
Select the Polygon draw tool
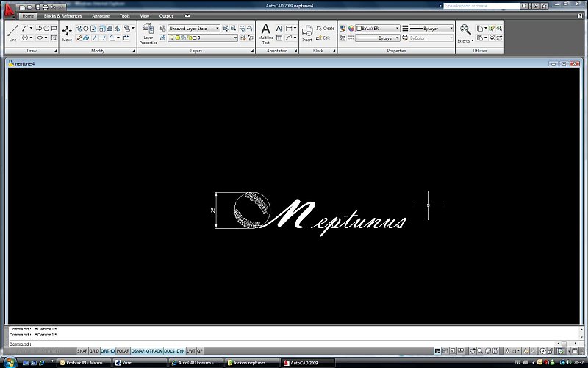[x=46, y=28]
